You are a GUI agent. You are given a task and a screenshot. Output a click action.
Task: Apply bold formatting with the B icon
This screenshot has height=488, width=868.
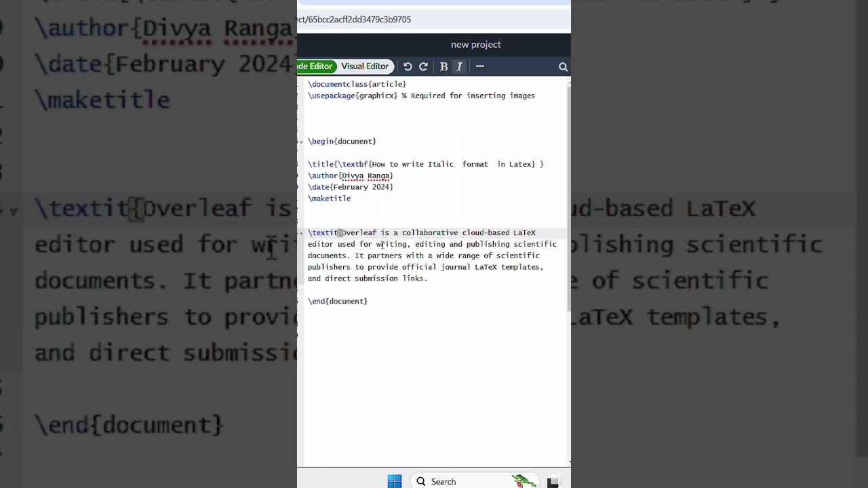point(443,66)
